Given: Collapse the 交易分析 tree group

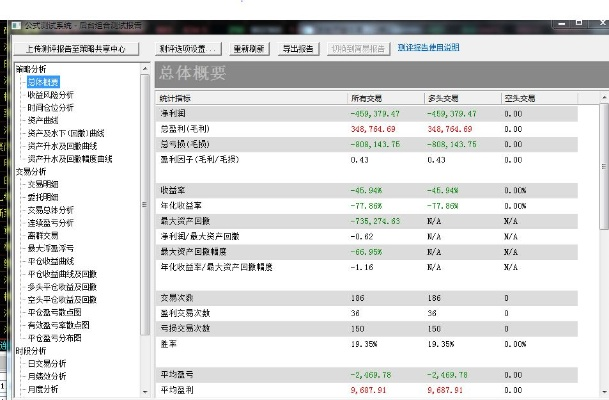Looking at the screenshot, I should pos(31,171).
